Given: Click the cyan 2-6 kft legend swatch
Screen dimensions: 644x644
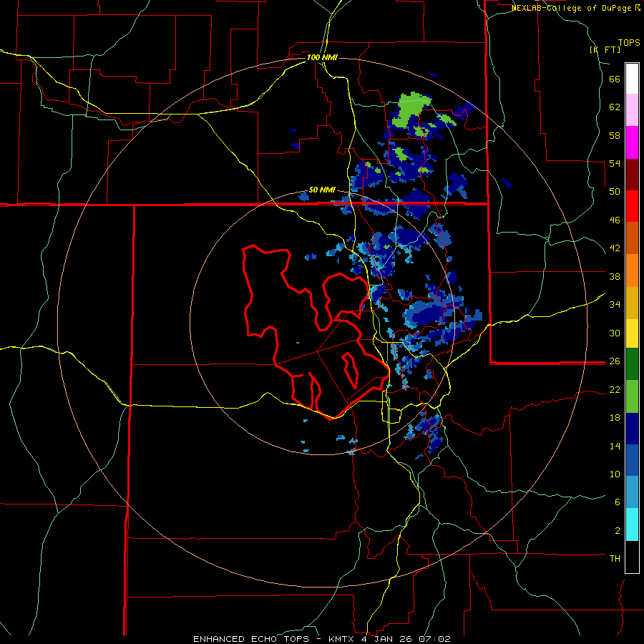Looking at the screenshot, I should coord(632,525).
